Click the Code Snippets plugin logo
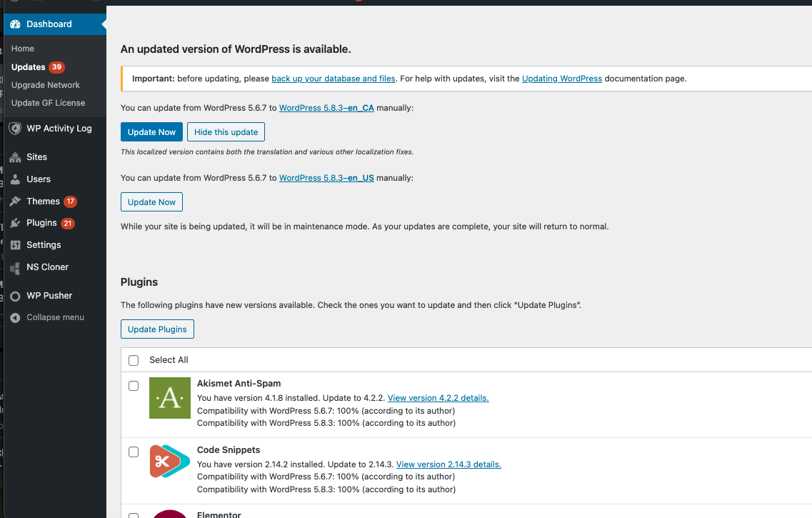The image size is (812, 518). click(x=170, y=461)
